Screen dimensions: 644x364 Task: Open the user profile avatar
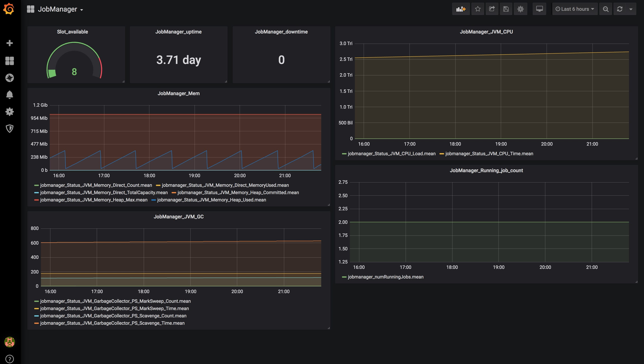point(10,342)
